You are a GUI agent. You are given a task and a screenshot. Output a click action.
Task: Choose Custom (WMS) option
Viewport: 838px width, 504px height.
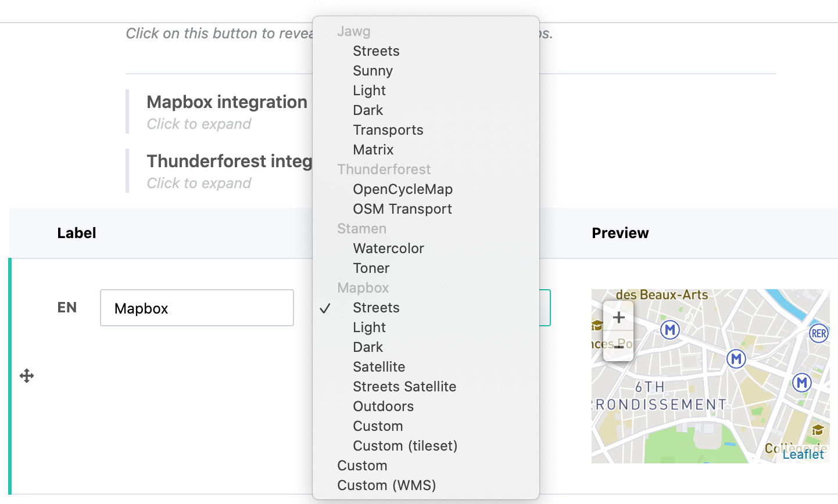[x=386, y=485]
